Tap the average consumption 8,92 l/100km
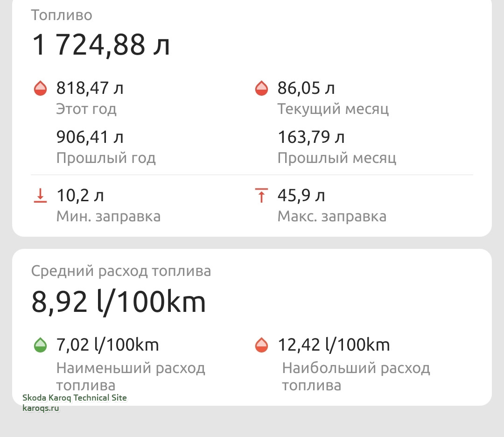 [119, 302]
